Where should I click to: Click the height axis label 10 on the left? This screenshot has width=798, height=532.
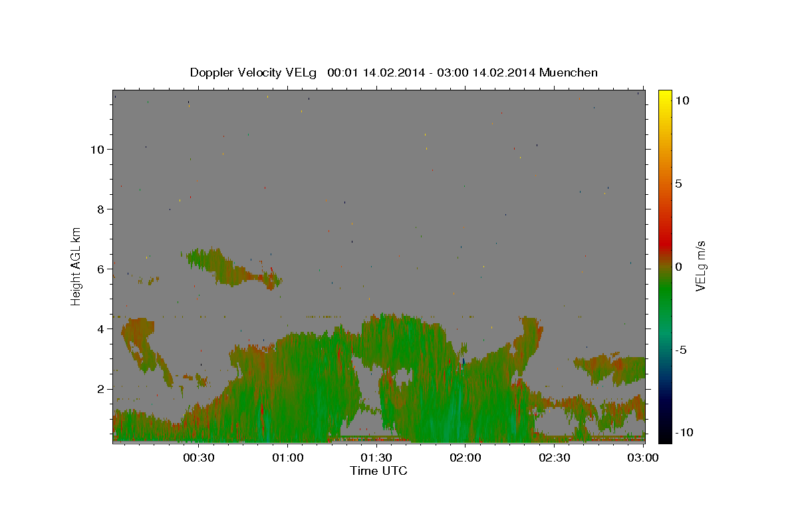pyautogui.click(x=97, y=150)
